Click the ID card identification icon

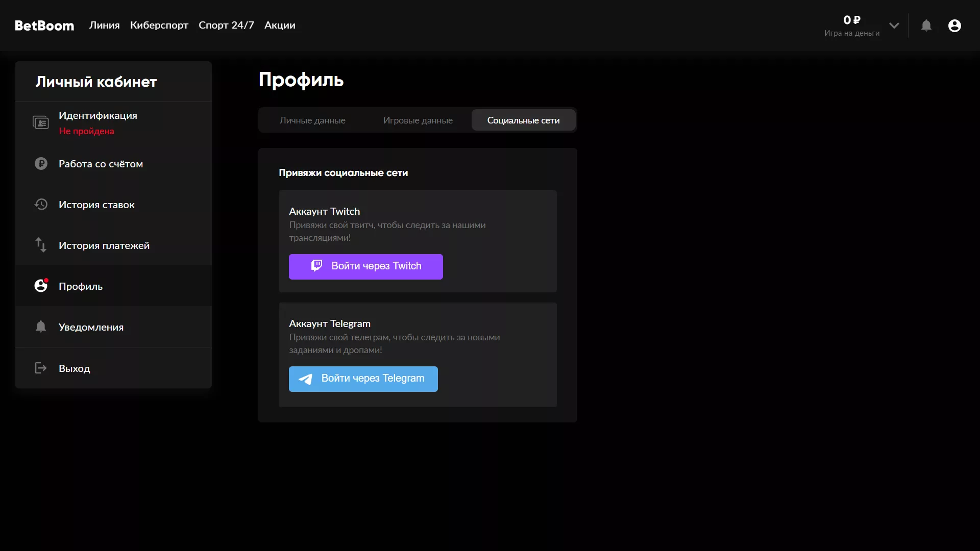[41, 123]
